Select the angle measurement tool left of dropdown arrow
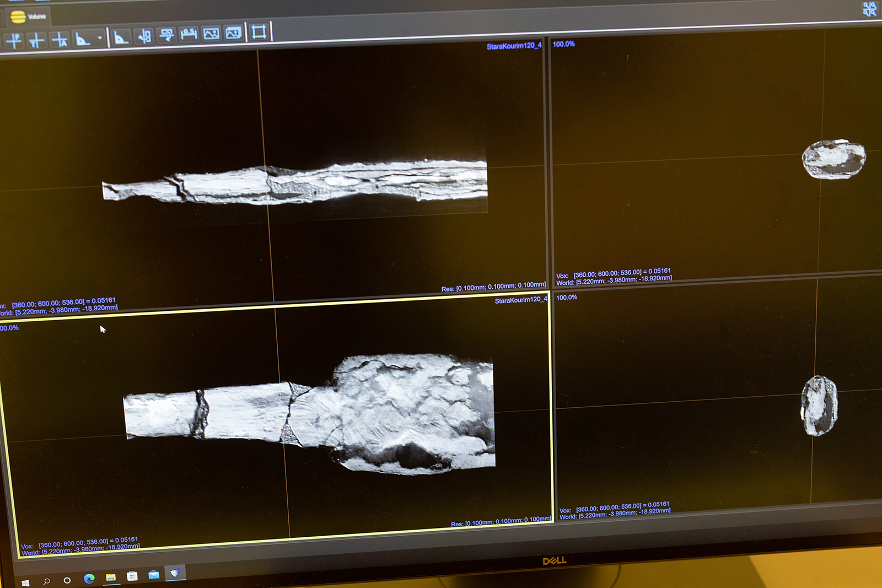This screenshot has height=588, width=882. (83, 39)
